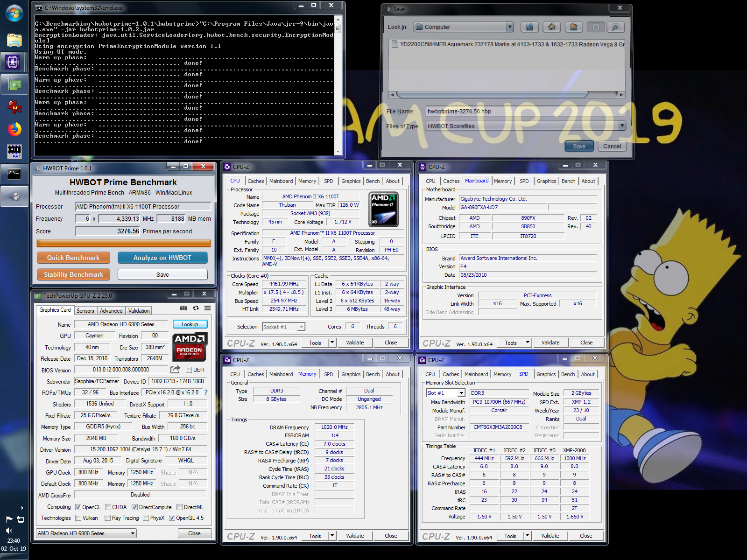Switch to GPU-Z via taskbar graphics card icon

point(14,84)
